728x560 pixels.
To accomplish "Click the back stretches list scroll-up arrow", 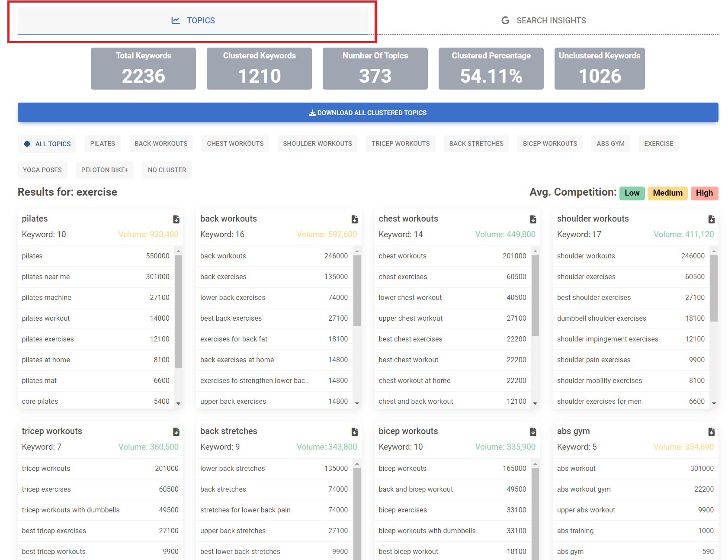I will pos(357,463).
